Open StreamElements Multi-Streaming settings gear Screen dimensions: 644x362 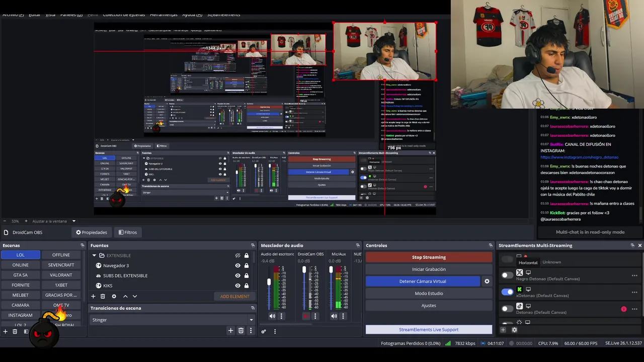(x=514, y=330)
